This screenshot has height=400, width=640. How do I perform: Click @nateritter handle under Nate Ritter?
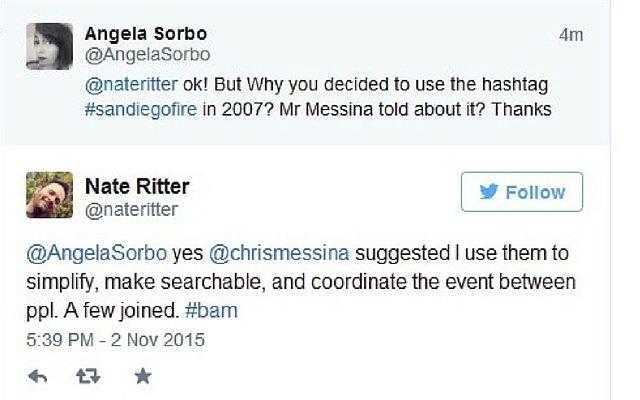coord(131,210)
